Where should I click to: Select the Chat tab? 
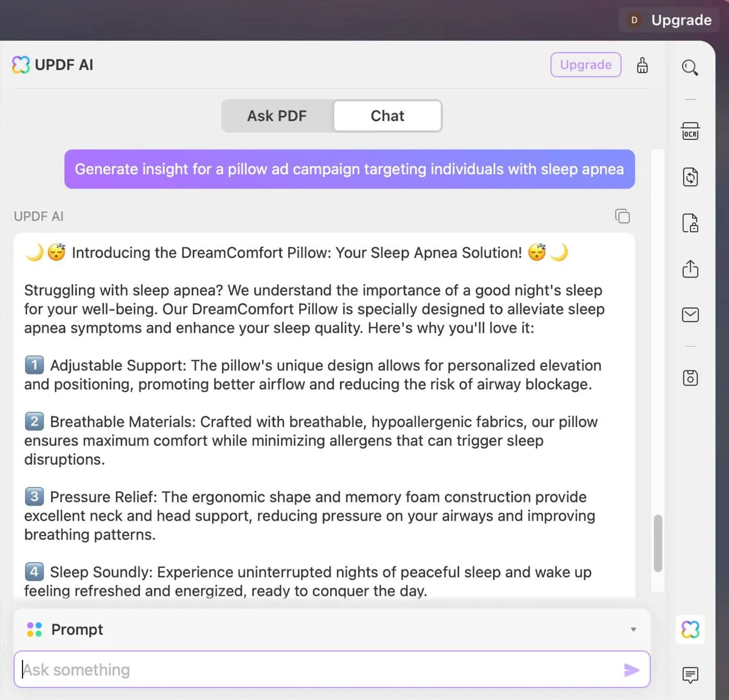click(x=387, y=116)
